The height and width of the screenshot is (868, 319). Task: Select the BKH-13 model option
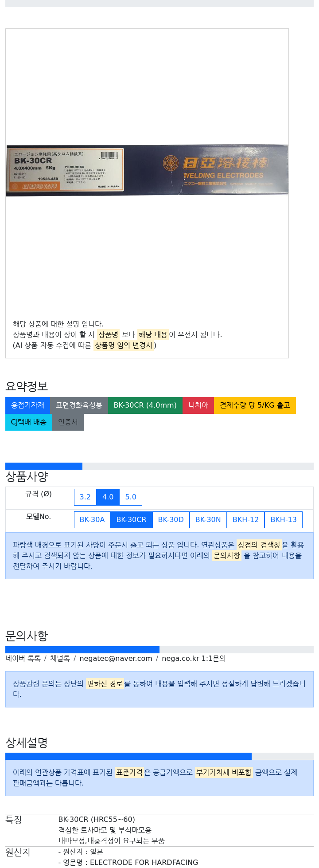point(284,519)
